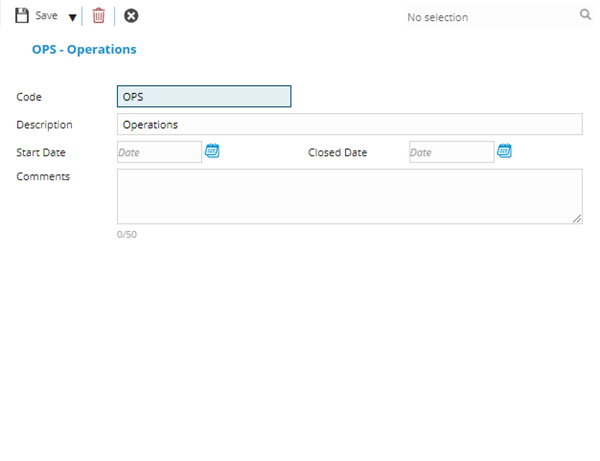Select the Start Date input box

point(159,152)
